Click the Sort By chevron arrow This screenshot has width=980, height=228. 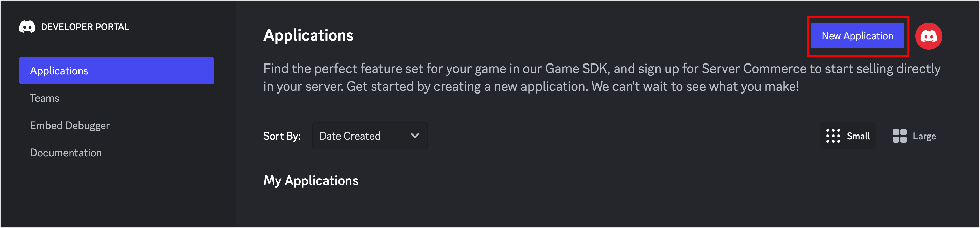(x=415, y=136)
